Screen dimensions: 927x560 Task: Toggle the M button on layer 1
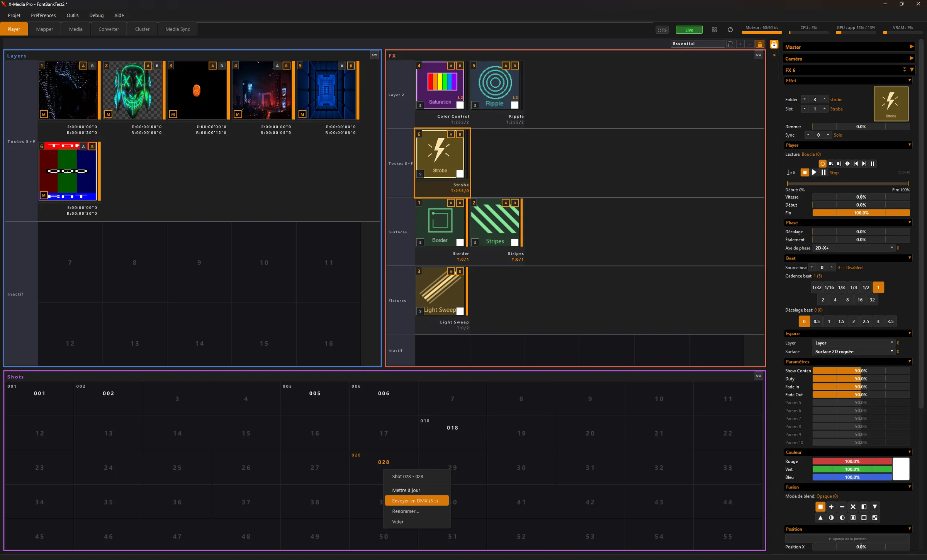tap(44, 114)
